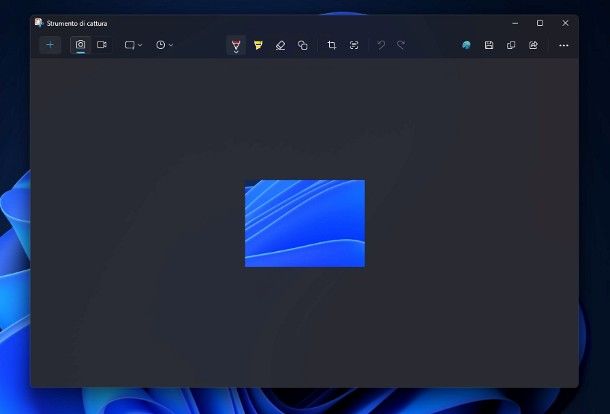The width and height of the screenshot is (610, 414).
Task: Open the shapes tool
Action: tap(303, 46)
